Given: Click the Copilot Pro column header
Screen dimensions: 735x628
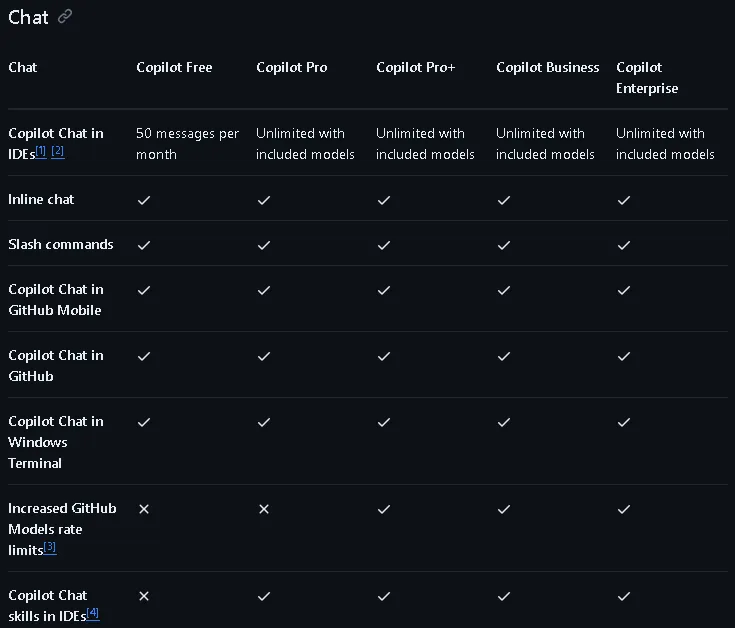Looking at the screenshot, I should (292, 67).
